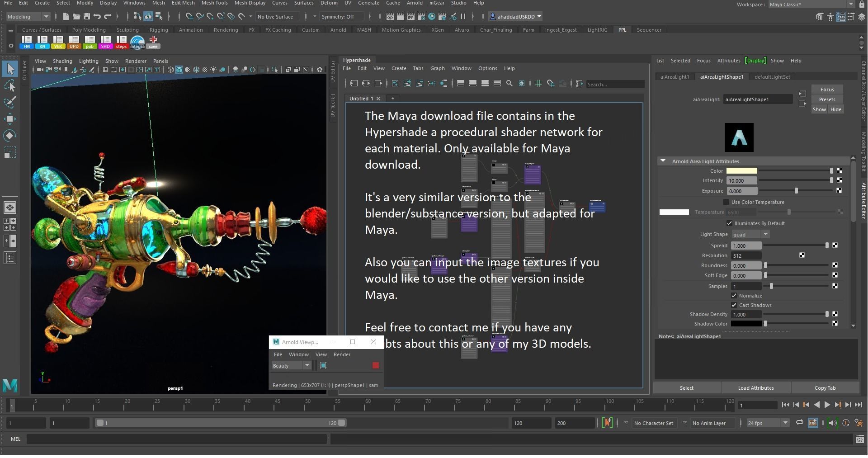The width and height of the screenshot is (868, 458).
Task: Choose the Move tool in toolbox
Action: [x=10, y=119]
